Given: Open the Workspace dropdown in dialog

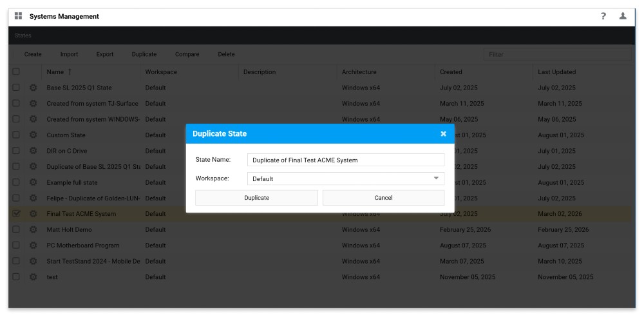Looking at the screenshot, I should (346, 178).
